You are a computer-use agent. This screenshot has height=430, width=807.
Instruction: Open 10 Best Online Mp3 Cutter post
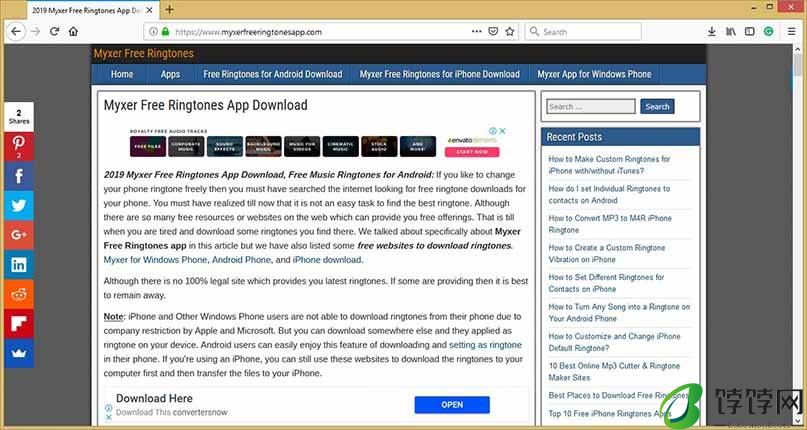coord(614,371)
